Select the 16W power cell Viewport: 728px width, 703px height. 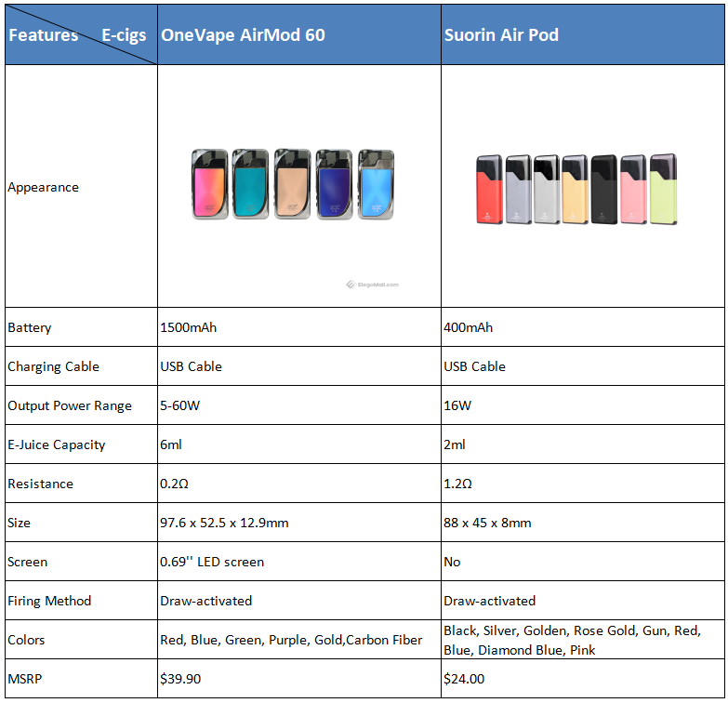583,405
